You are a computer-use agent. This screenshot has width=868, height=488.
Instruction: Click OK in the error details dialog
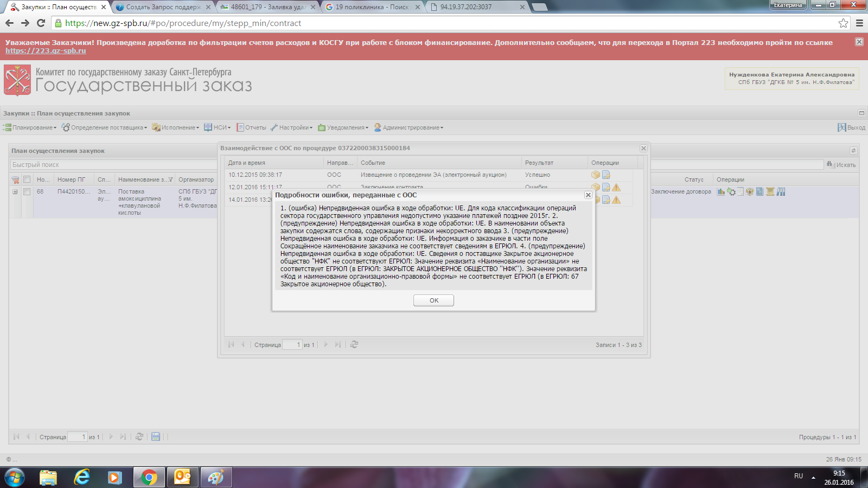coord(433,300)
